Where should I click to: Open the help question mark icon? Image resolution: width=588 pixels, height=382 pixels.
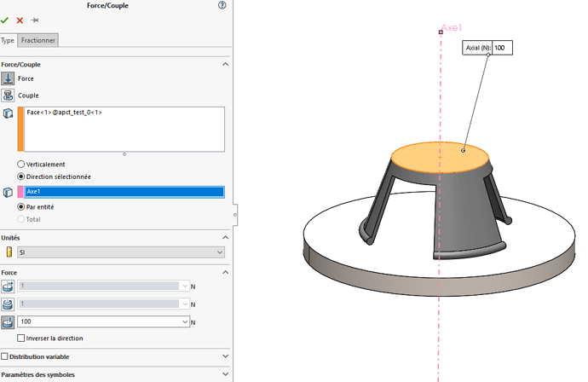pyautogui.click(x=222, y=5)
